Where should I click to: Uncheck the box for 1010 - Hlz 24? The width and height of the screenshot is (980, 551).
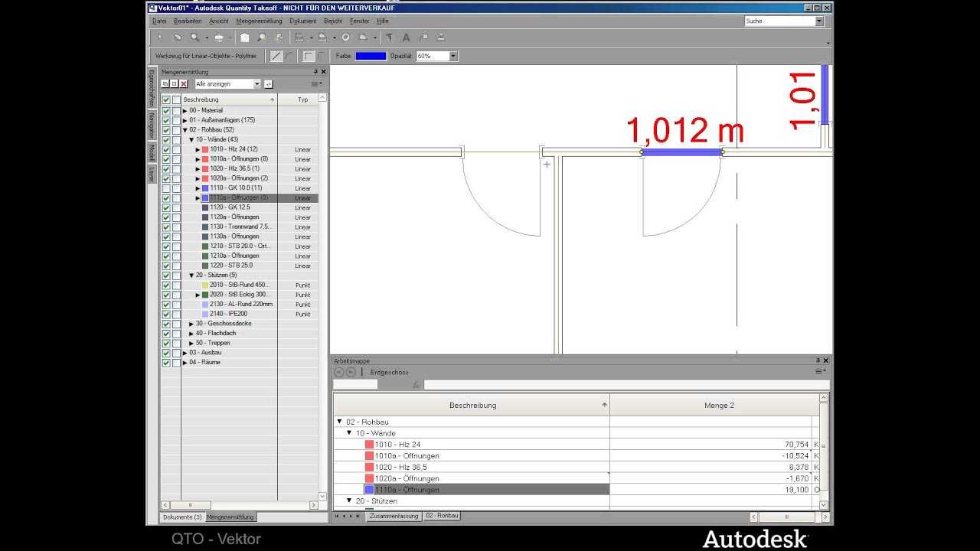tap(166, 149)
